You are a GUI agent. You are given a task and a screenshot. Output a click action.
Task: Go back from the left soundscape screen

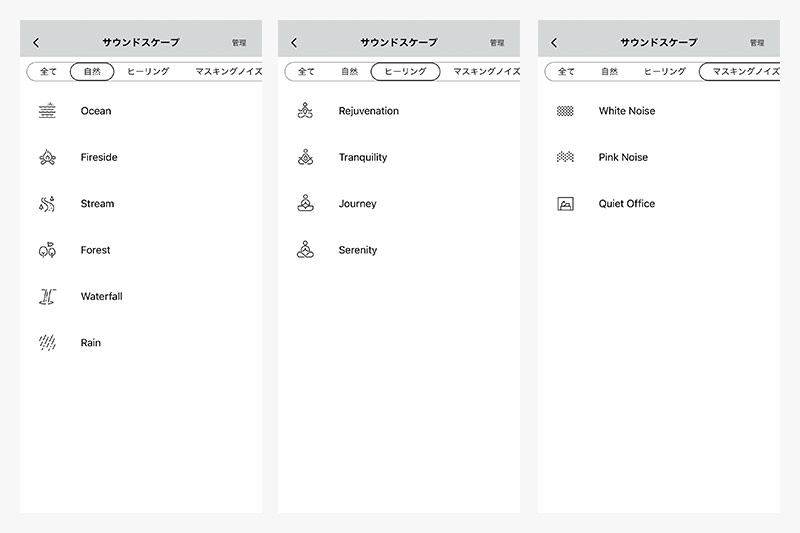[x=36, y=42]
